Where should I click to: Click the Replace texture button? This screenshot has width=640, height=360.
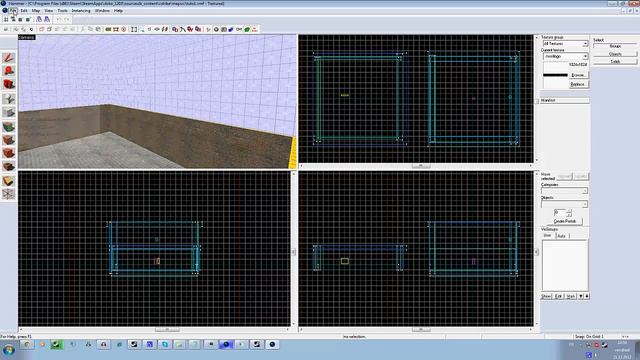point(578,84)
